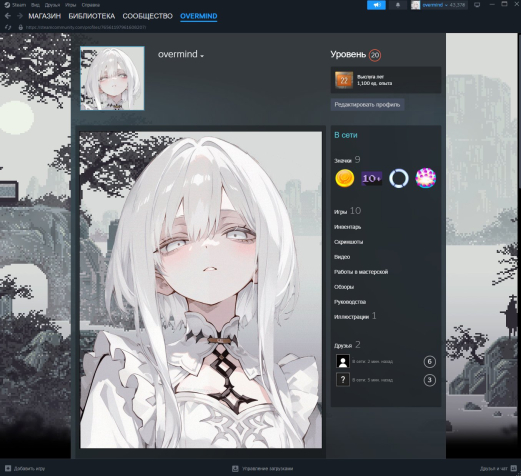Image resolution: width=521 pixels, height=476 pixels.
Task: Click the friends chat icon in bottom corner
Action: point(514,468)
